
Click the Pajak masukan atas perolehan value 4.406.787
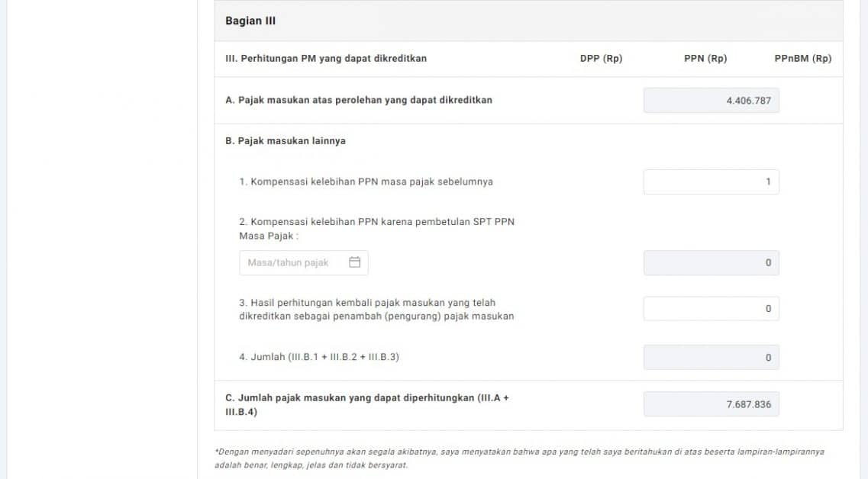tap(711, 100)
